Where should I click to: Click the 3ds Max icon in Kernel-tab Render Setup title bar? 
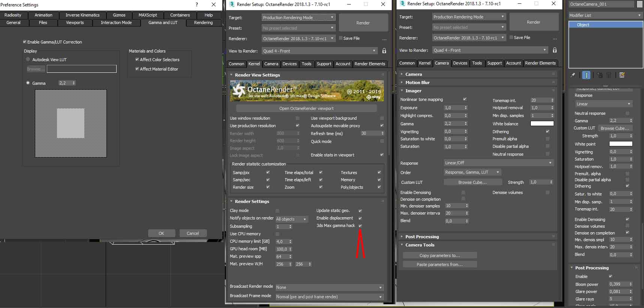click(x=232, y=4)
